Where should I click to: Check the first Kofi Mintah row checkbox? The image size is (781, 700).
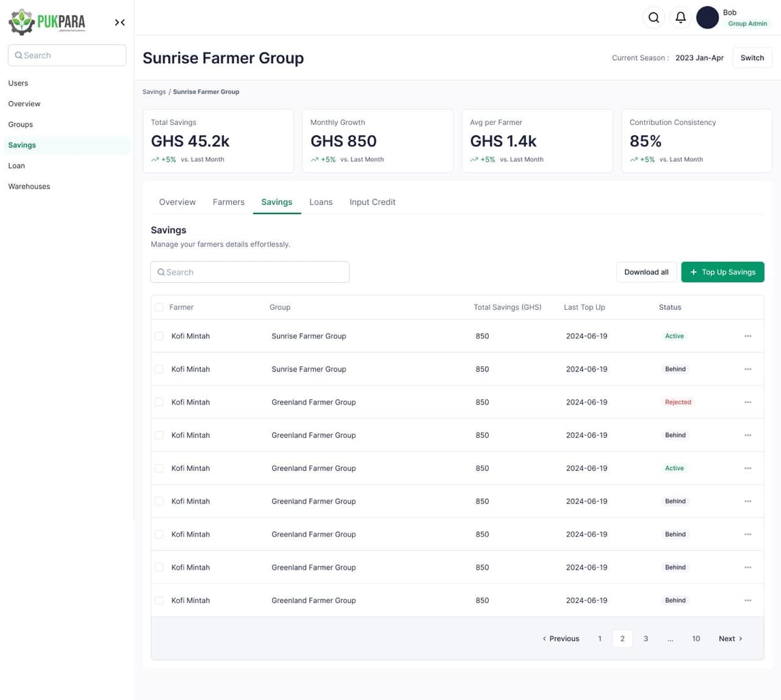click(x=159, y=336)
